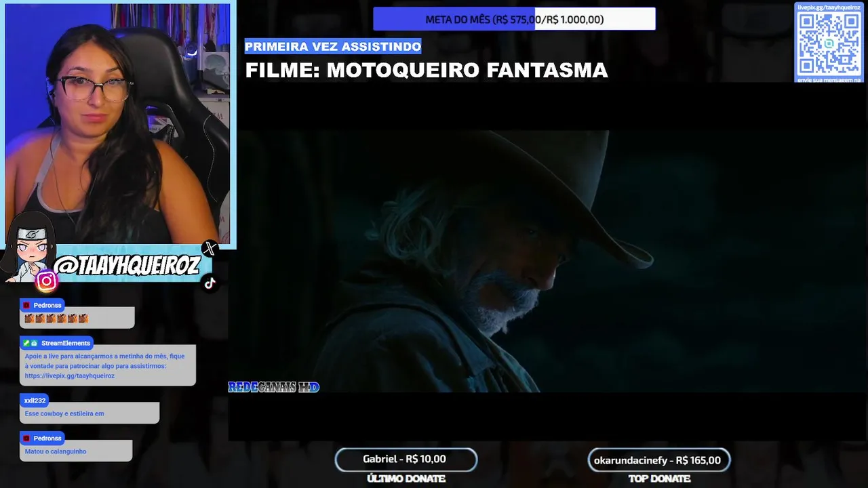Click the badge icon beside Pedronss emoji message
The width and height of the screenshot is (868, 488).
click(27, 306)
